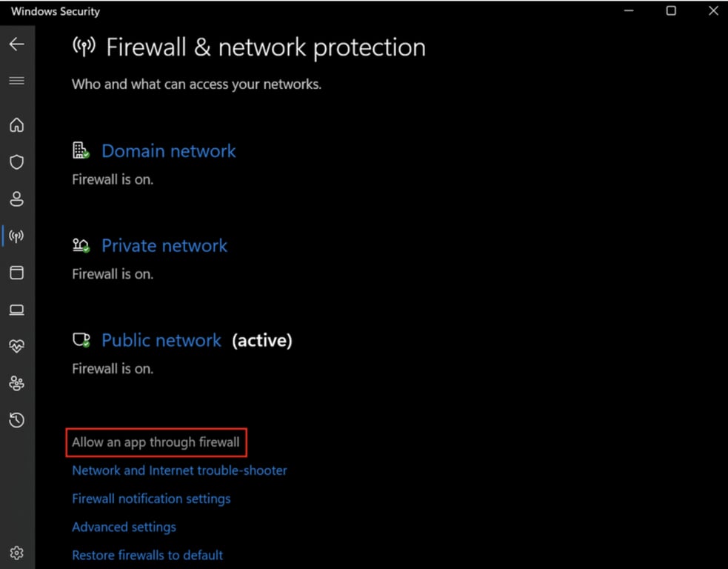The width and height of the screenshot is (728, 569).
Task: Open Windows Security settings gear
Action: click(17, 553)
